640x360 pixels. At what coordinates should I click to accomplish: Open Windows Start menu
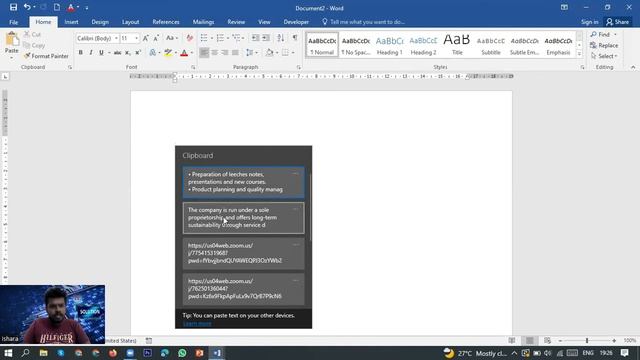point(8,353)
